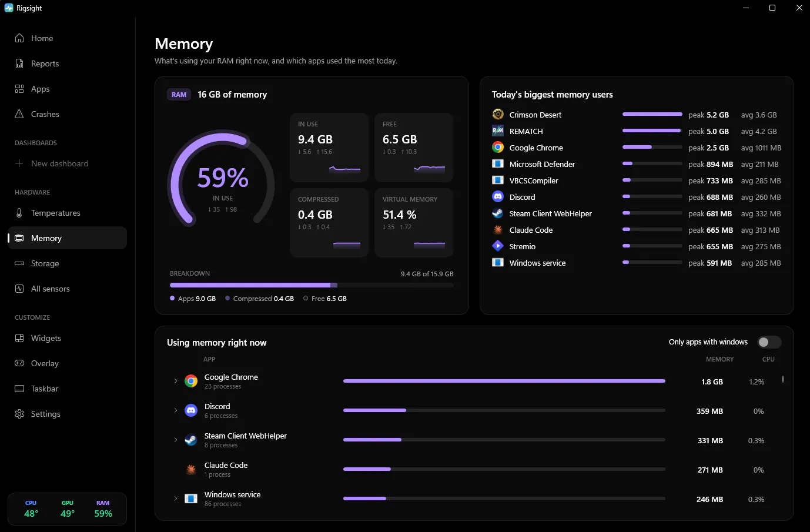
Task: Go to the Storage page
Action: (68, 263)
